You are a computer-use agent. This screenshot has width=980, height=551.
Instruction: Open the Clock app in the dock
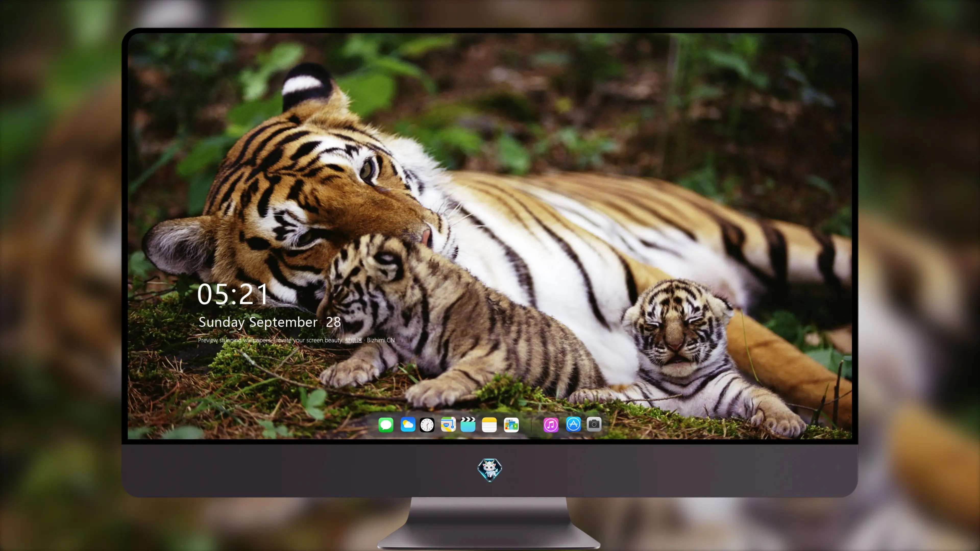click(427, 424)
